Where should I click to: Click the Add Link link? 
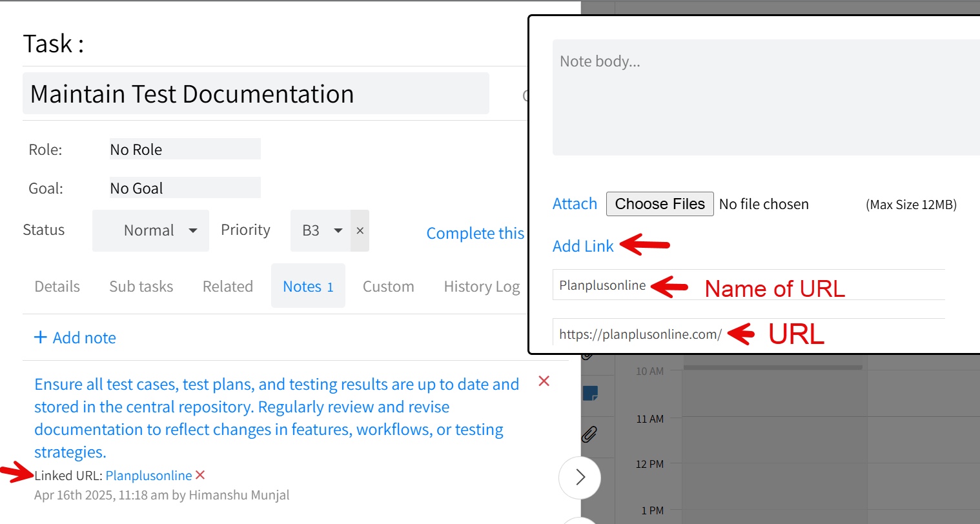point(583,246)
